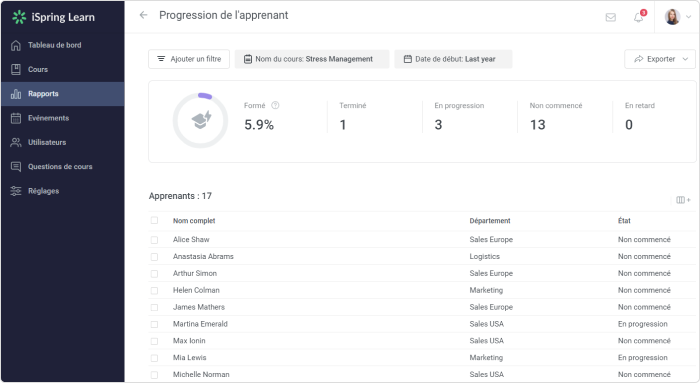Click the Progression de l'apprenant page title
Image resolution: width=700 pixels, height=383 pixels.
224,15
